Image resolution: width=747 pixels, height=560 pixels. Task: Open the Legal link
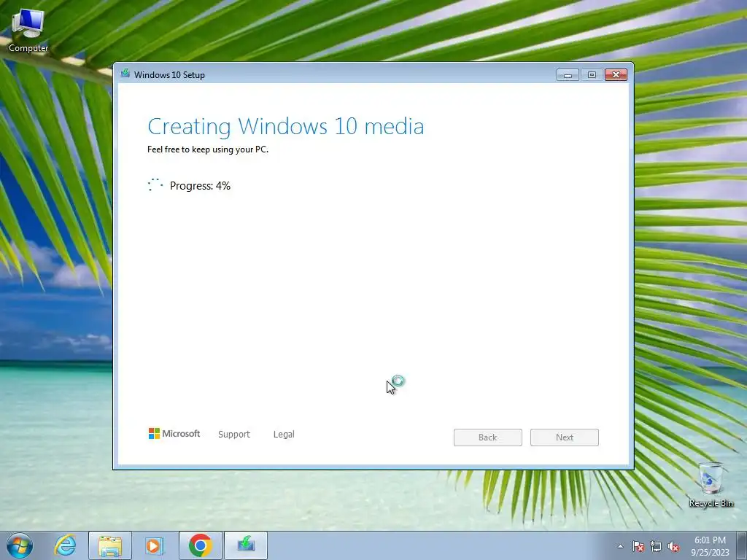pos(284,435)
